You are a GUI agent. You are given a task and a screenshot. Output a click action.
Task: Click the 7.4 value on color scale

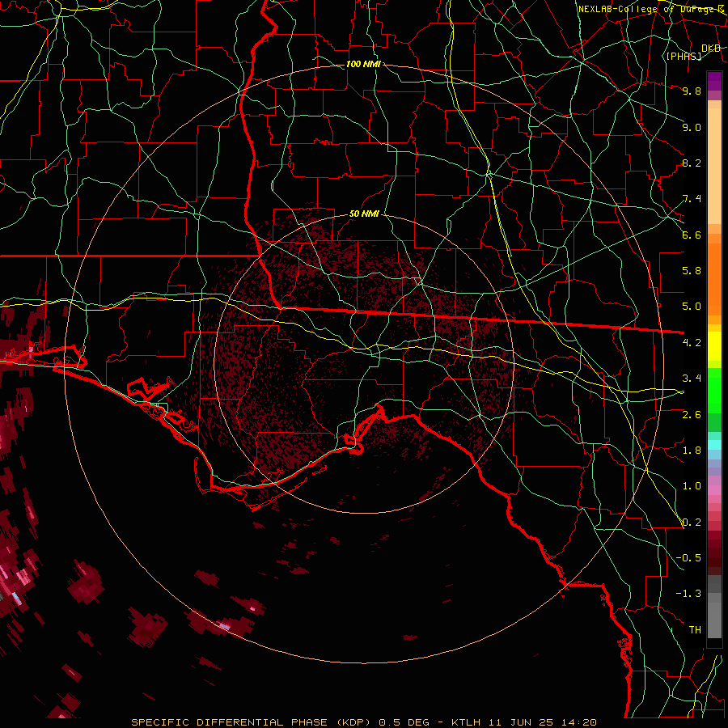pos(692,199)
